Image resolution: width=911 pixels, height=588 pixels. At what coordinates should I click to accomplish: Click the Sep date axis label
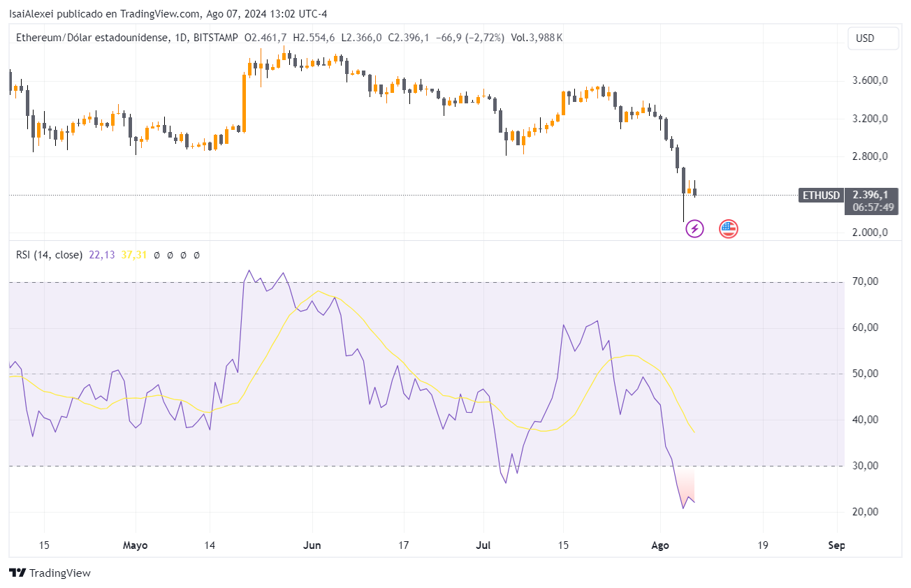pos(836,545)
